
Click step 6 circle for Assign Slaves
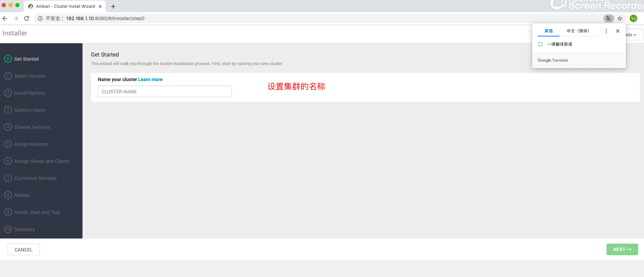coord(8,161)
